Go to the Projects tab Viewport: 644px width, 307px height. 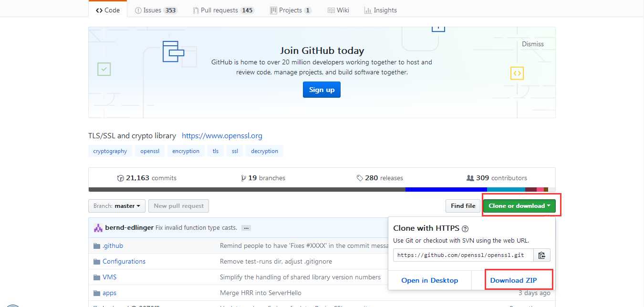291,10
